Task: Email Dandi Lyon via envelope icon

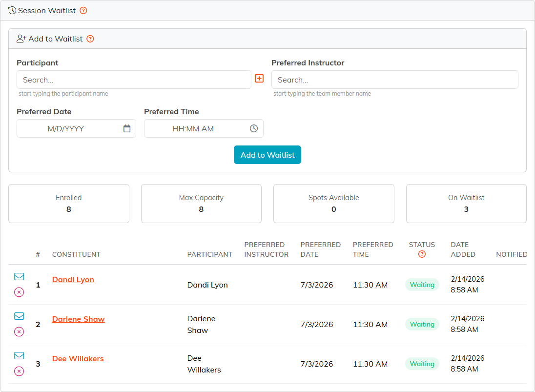Action: pos(19,277)
